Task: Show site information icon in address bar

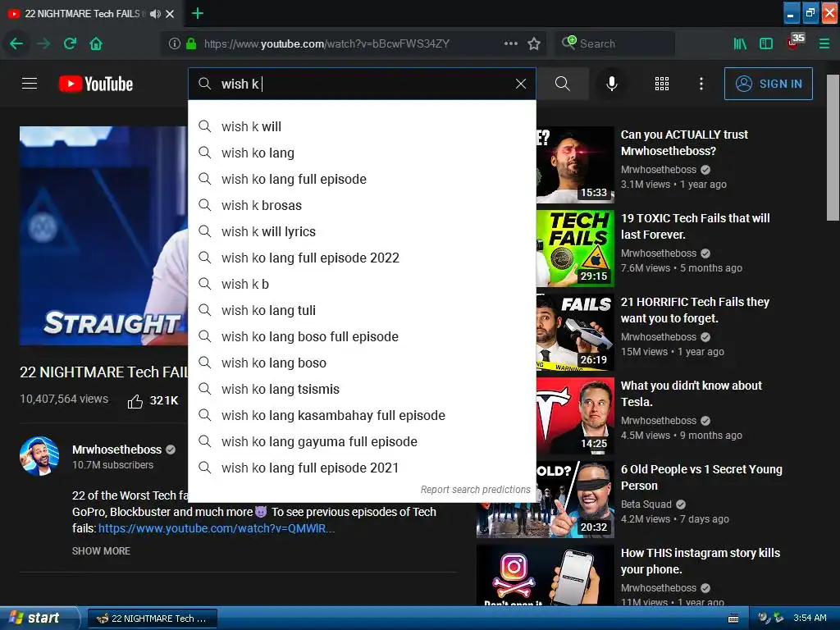Action: [174, 43]
